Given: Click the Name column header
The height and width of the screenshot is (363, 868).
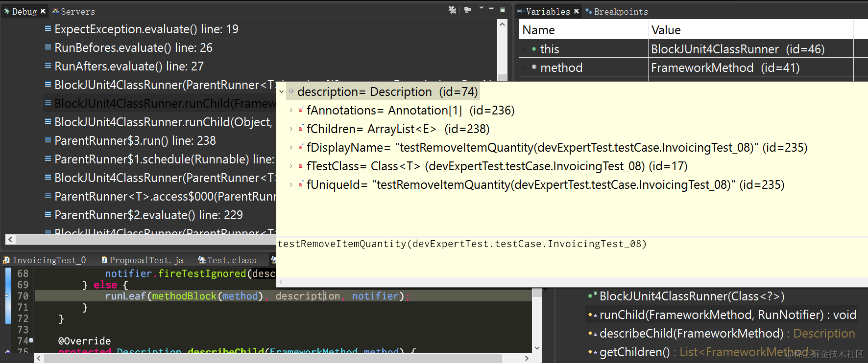Looking at the screenshot, I should point(583,30).
